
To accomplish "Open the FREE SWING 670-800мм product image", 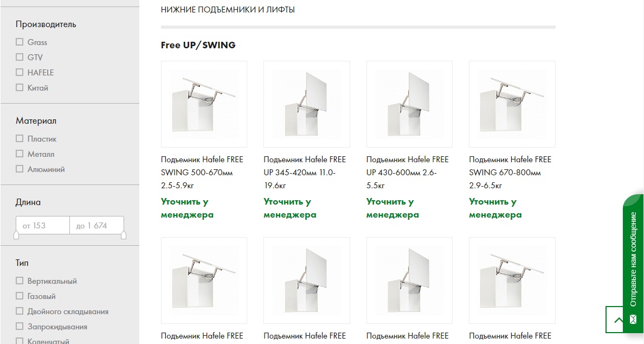I will 512,104.
